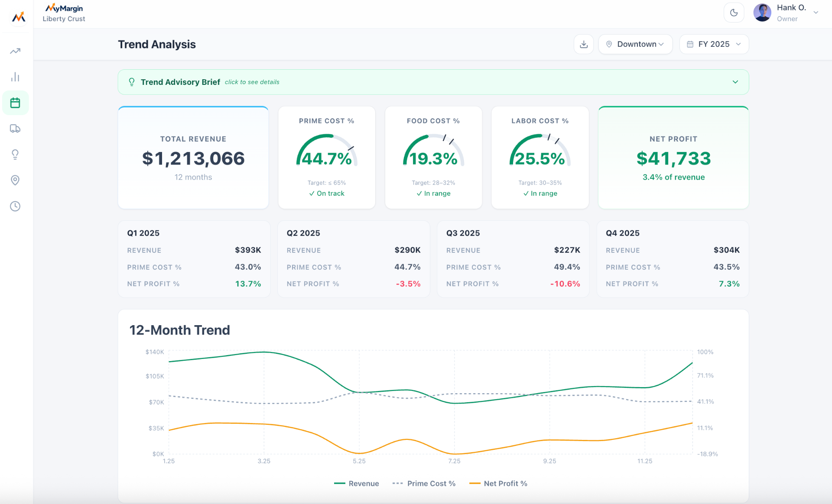This screenshot has width=832, height=504.
Task: Click 'click to see details' text
Action: pos(252,82)
